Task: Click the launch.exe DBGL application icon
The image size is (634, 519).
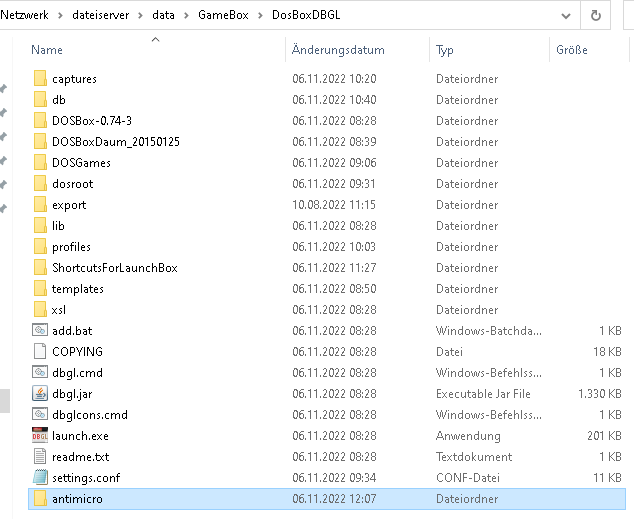Action: point(40,435)
